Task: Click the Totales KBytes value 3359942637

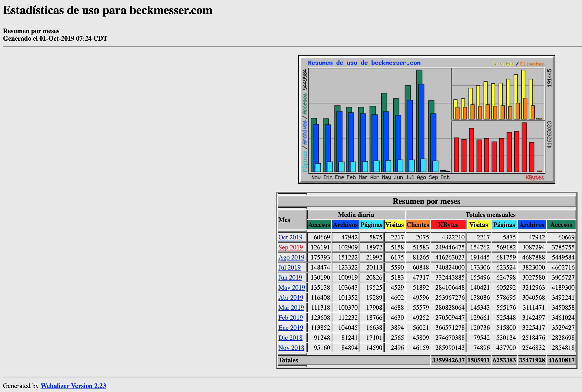Action: pos(448,360)
